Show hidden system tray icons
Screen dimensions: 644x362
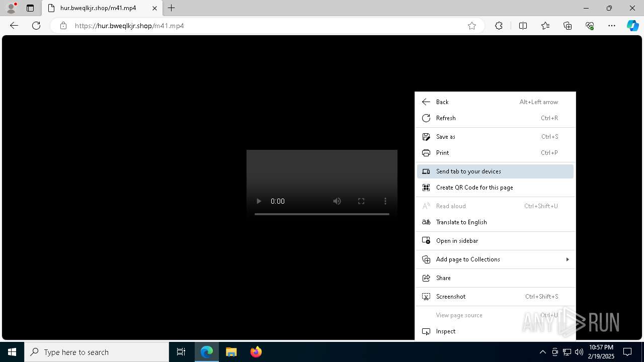(542, 352)
